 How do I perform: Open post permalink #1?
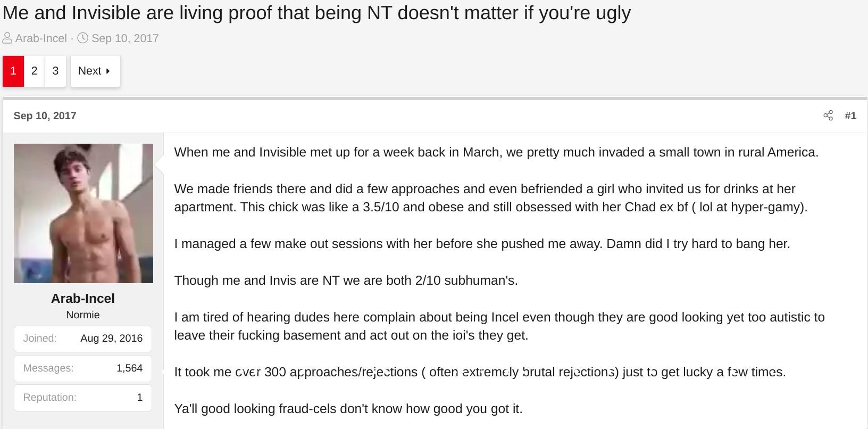(850, 115)
